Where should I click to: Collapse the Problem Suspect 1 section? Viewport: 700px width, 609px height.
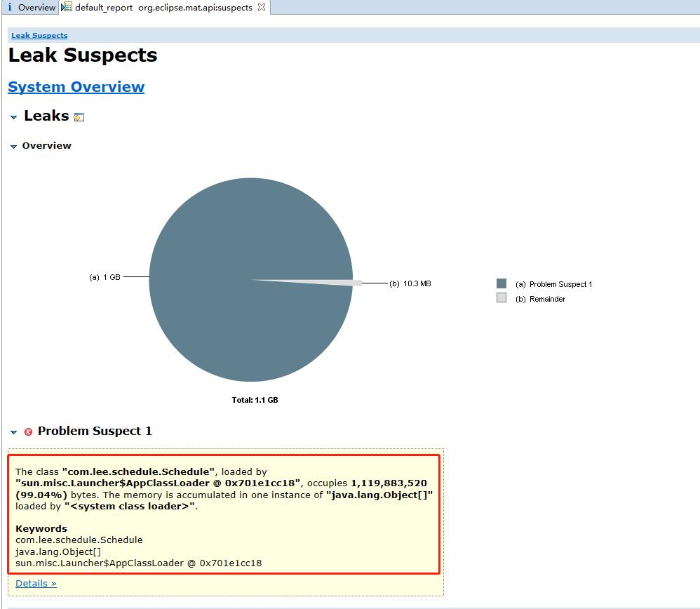click(13, 432)
